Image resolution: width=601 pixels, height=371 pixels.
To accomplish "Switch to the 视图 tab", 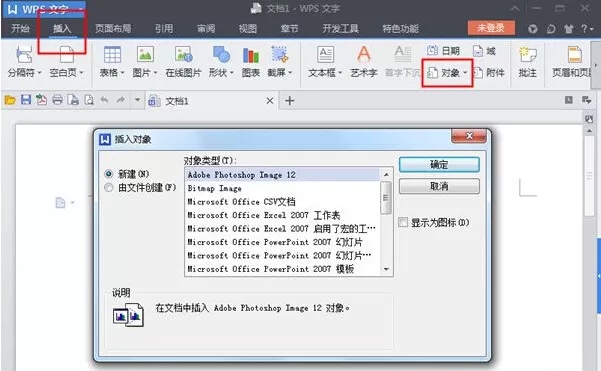I will point(248,29).
